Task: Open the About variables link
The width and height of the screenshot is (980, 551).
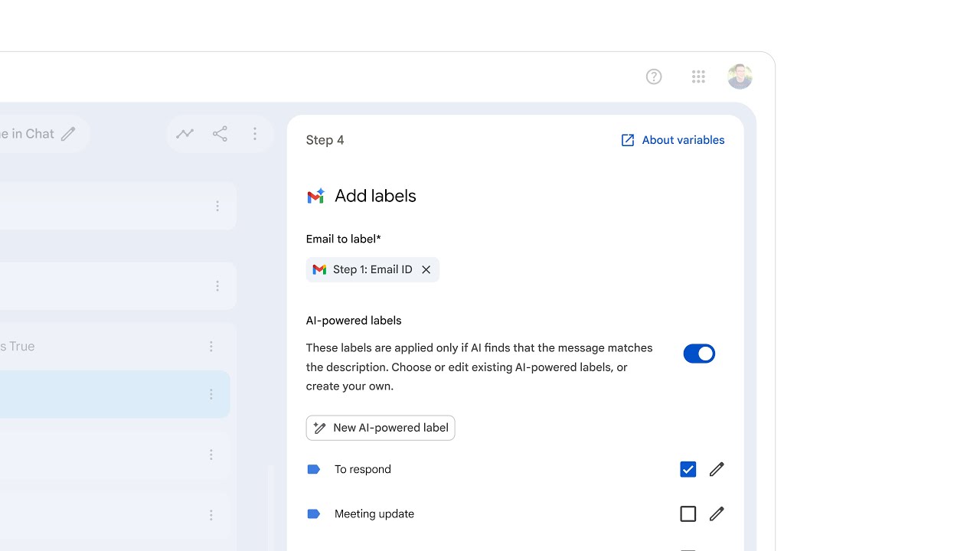Action: pos(672,140)
